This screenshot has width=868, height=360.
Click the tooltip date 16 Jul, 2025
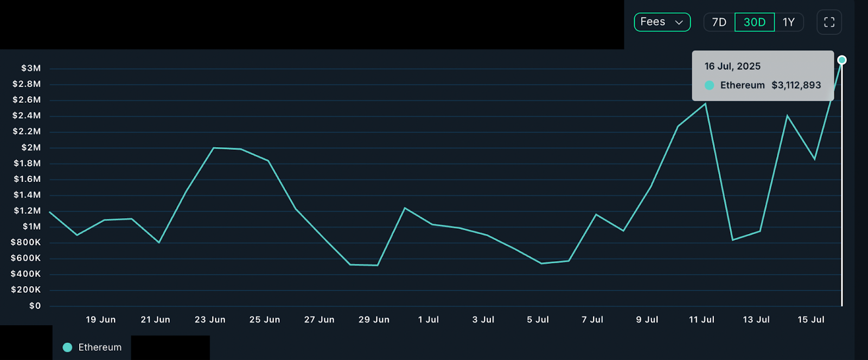[x=732, y=66]
